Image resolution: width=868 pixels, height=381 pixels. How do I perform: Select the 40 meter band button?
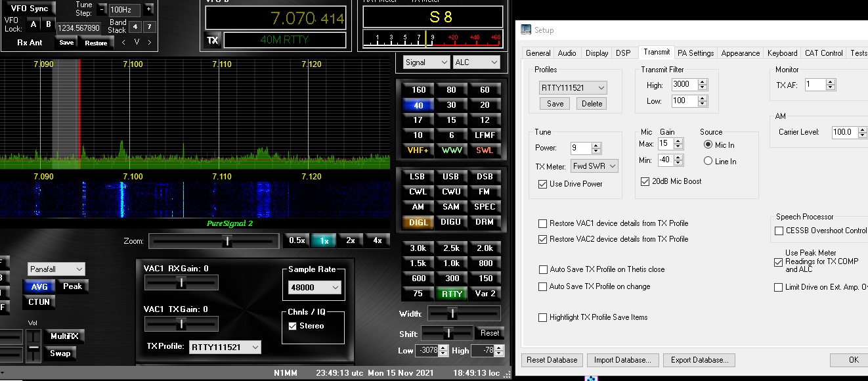(x=418, y=105)
